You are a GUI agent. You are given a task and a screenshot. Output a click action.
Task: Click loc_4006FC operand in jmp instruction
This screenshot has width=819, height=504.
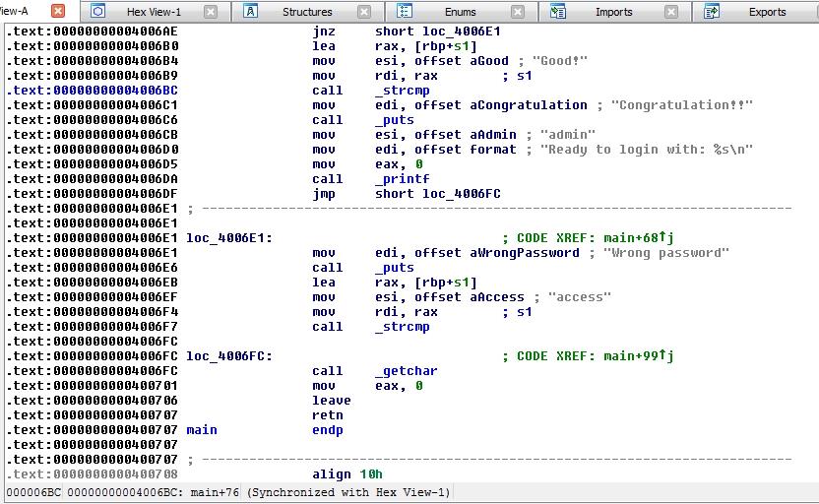click(x=462, y=194)
